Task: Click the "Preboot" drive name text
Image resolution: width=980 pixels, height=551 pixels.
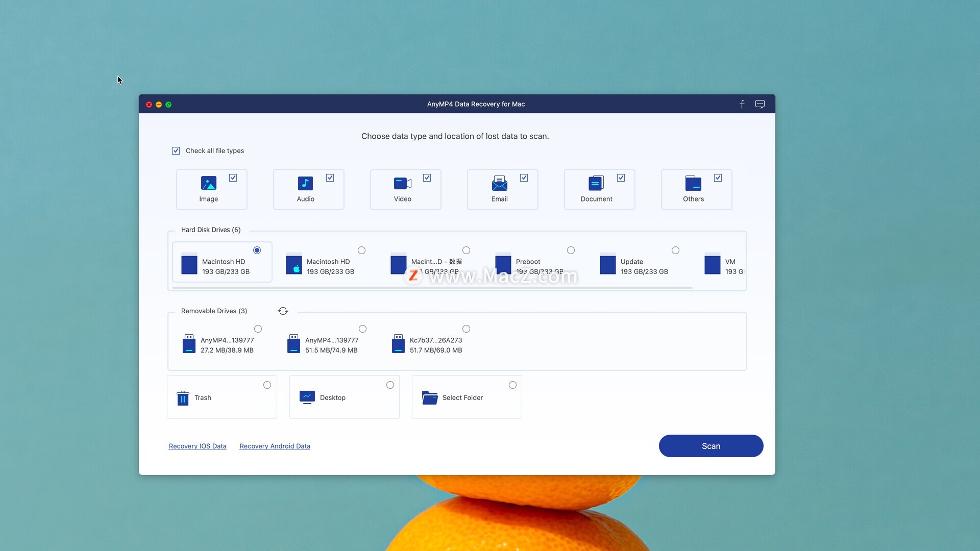Action: coord(528,262)
